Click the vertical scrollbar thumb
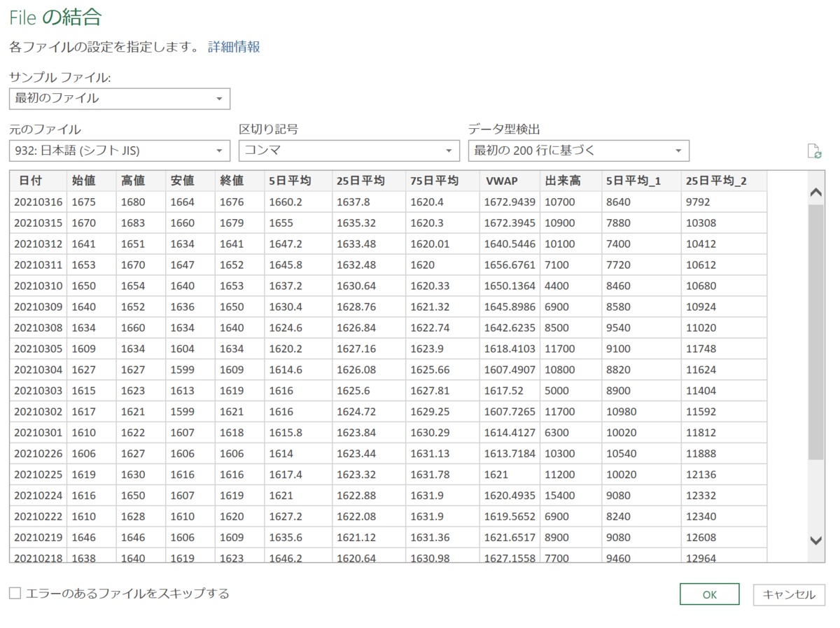This screenshot has height=628, width=840. pyautogui.click(x=816, y=333)
